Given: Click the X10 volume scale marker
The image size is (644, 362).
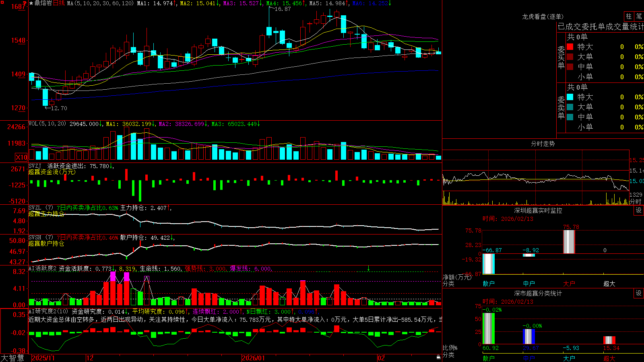Looking at the screenshot, I should point(21,157).
